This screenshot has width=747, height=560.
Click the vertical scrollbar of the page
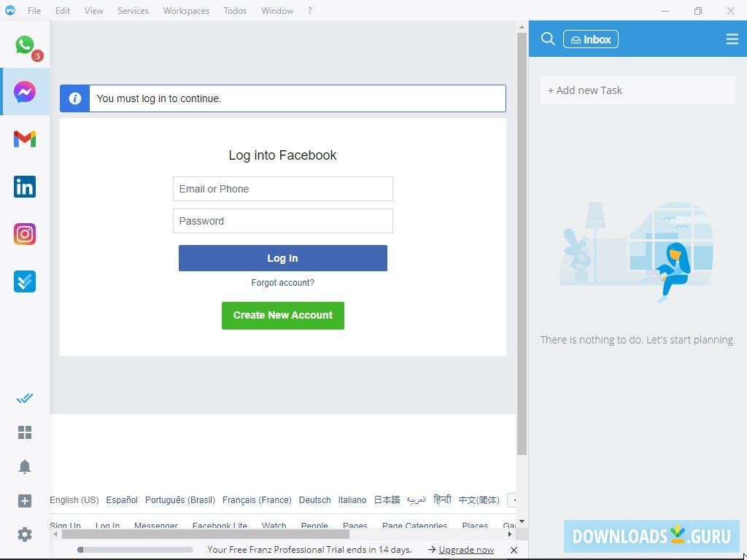(x=522, y=243)
